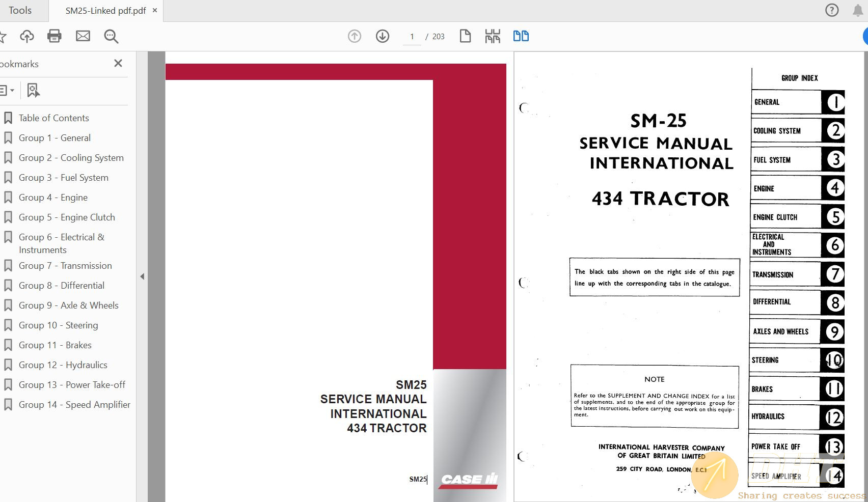
Task: Add new bookmark using bookmark icon
Action: (33, 91)
